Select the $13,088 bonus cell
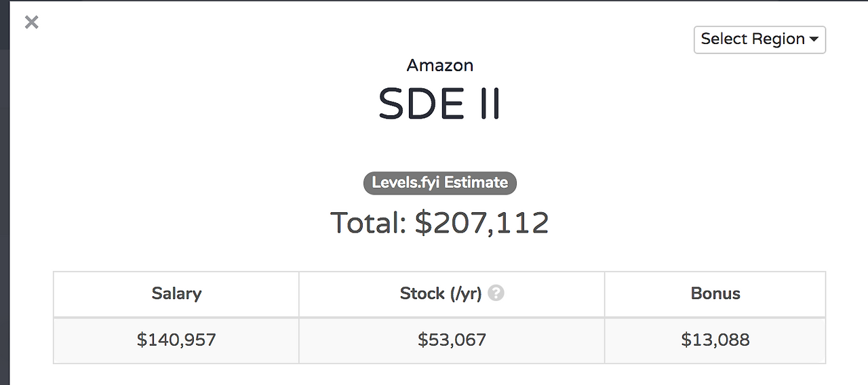 [x=715, y=340]
